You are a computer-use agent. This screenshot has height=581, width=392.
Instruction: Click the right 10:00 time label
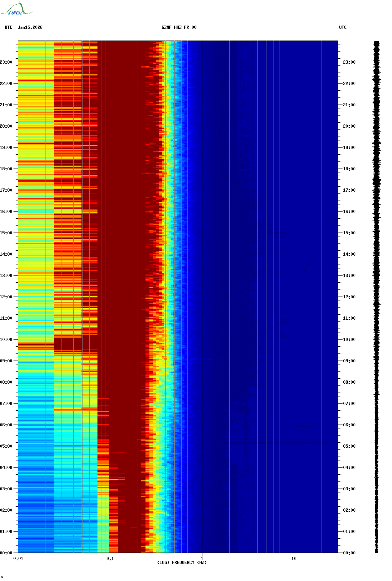click(x=349, y=340)
